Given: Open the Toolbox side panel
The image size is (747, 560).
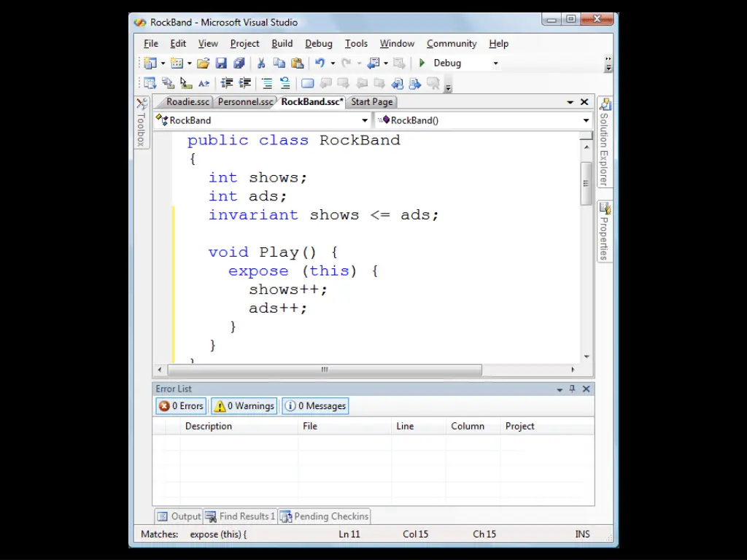Looking at the screenshot, I should tap(142, 122).
